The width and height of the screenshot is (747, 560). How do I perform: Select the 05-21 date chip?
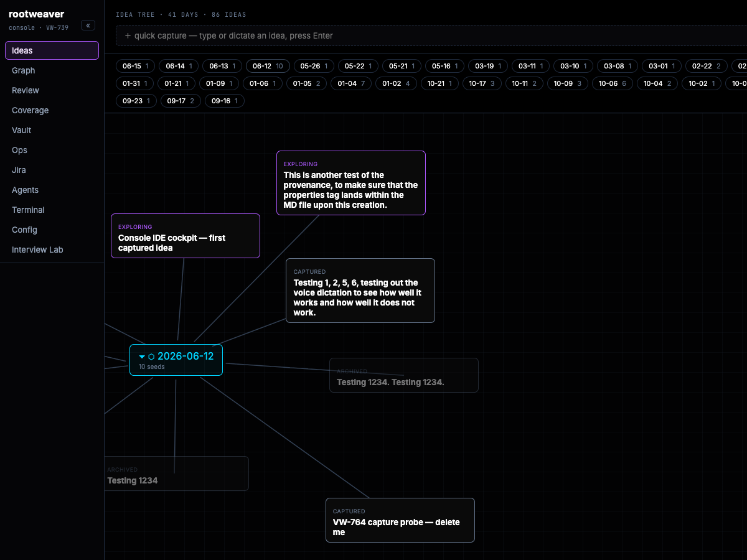(402, 66)
